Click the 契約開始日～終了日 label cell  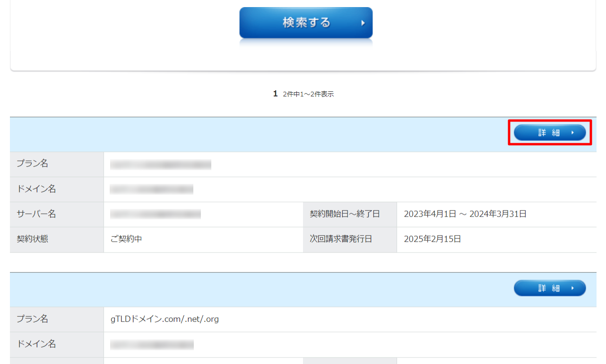[x=345, y=214]
